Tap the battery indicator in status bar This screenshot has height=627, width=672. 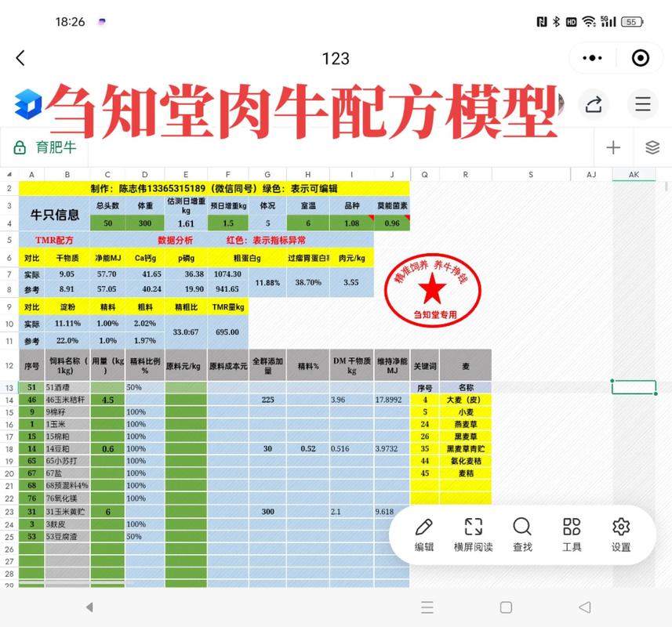632,22
